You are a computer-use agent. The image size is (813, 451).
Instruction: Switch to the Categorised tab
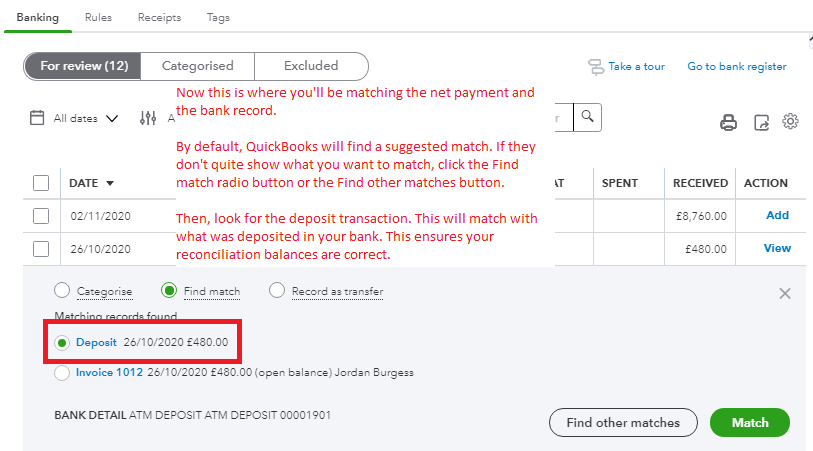[197, 66]
